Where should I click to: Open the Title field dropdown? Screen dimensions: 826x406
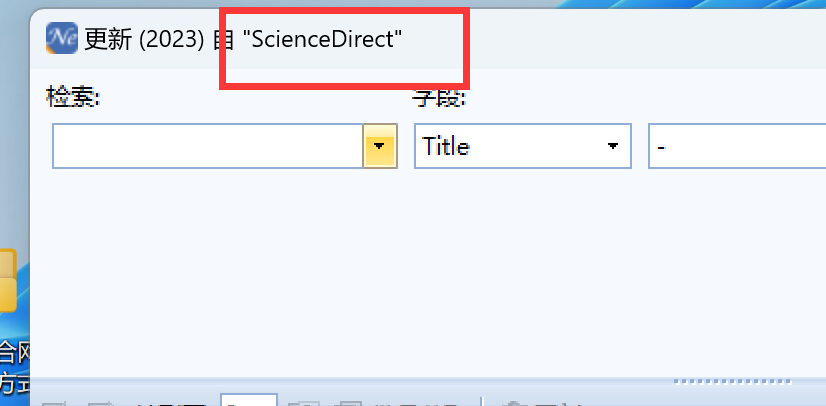[x=523, y=146]
